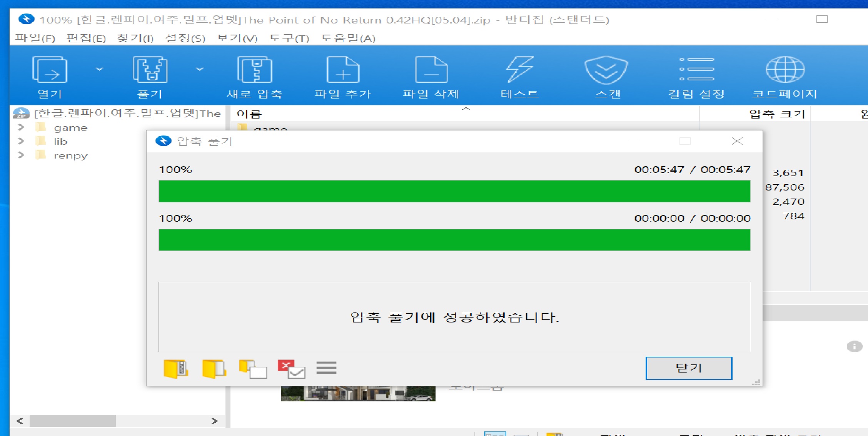Open the dropdown arrow next to 풀기

(x=200, y=69)
